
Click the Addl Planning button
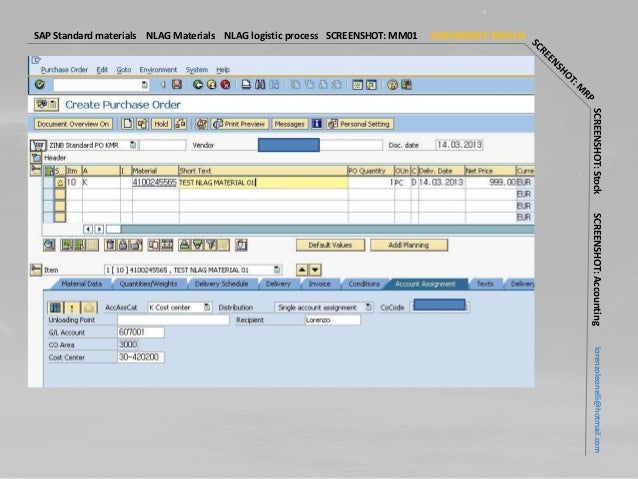(x=409, y=245)
